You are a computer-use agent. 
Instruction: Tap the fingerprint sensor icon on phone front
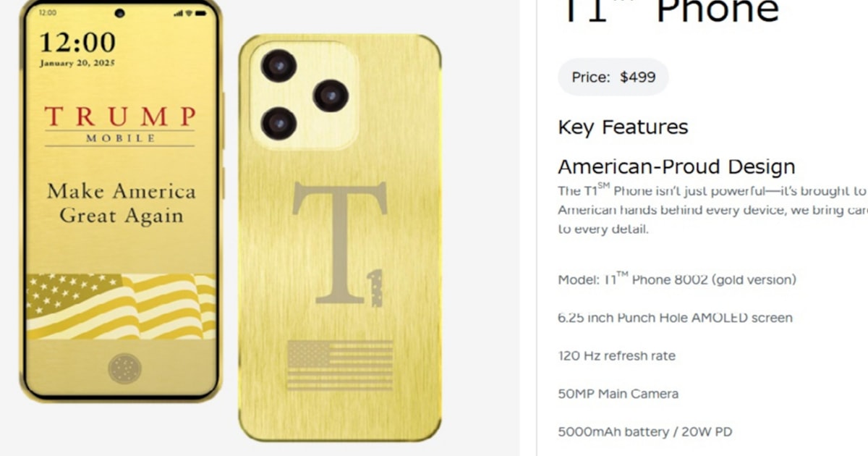pos(124,368)
